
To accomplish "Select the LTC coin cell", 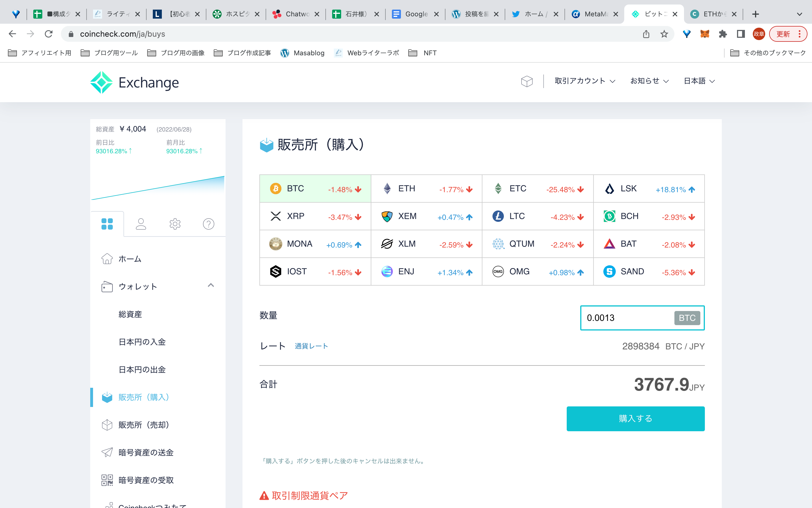I will (x=538, y=216).
